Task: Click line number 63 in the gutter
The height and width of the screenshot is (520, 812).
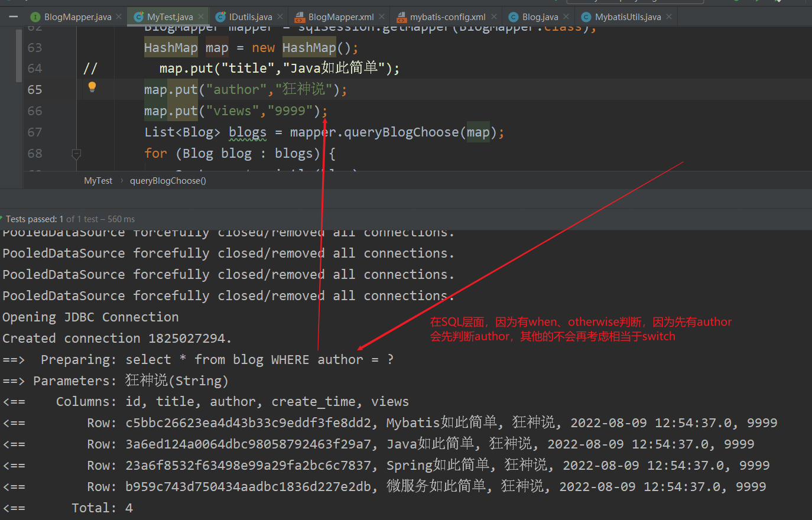Action: click(35, 47)
